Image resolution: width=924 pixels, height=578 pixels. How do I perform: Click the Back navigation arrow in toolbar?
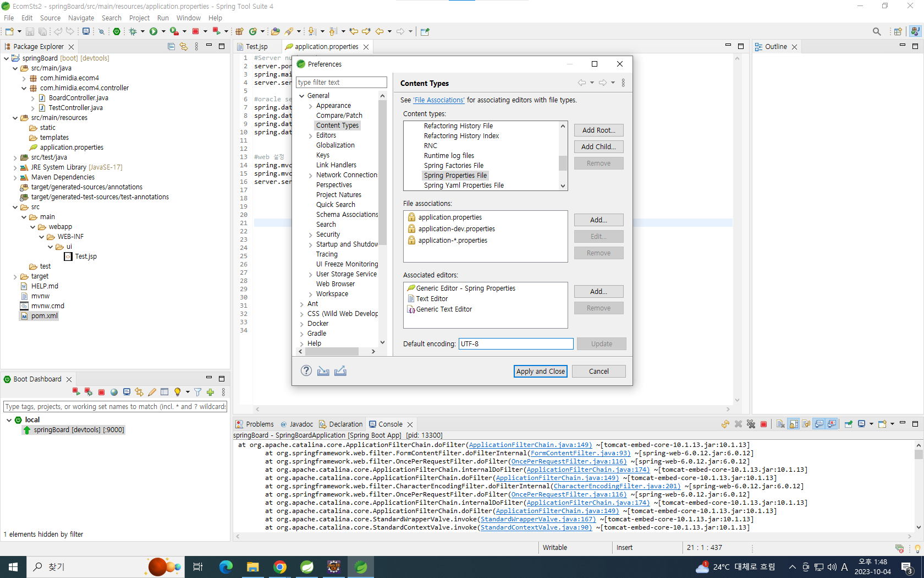380,32
